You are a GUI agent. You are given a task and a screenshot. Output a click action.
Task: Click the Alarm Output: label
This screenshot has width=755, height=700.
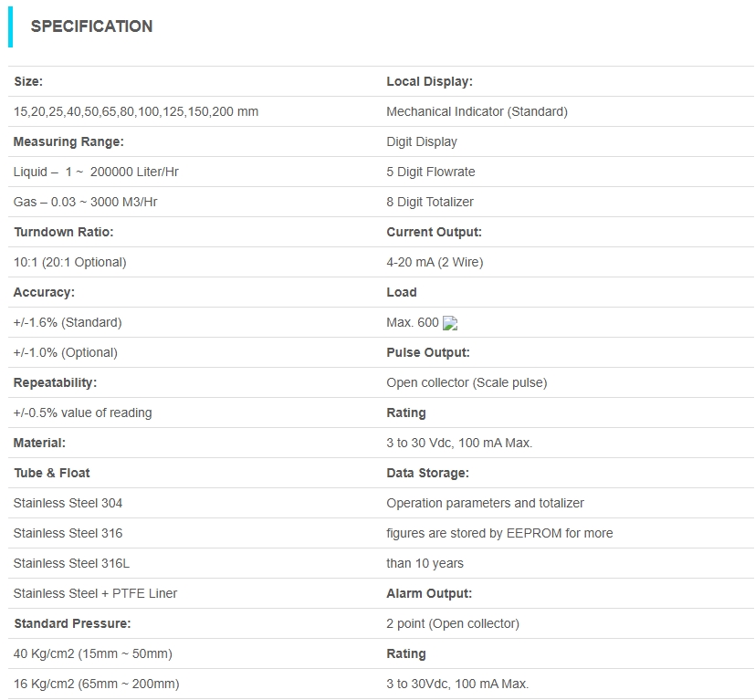coord(429,594)
